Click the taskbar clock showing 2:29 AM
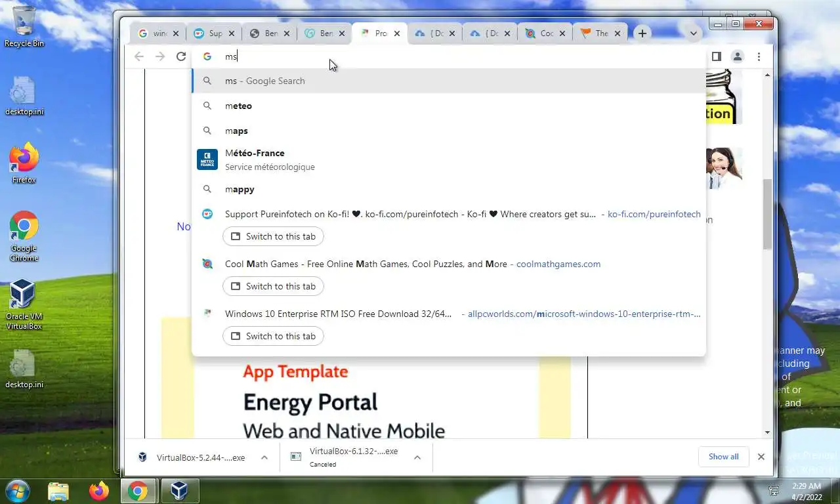Image resolution: width=840 pixels, height=504 pixels. (x=807, y=491)
